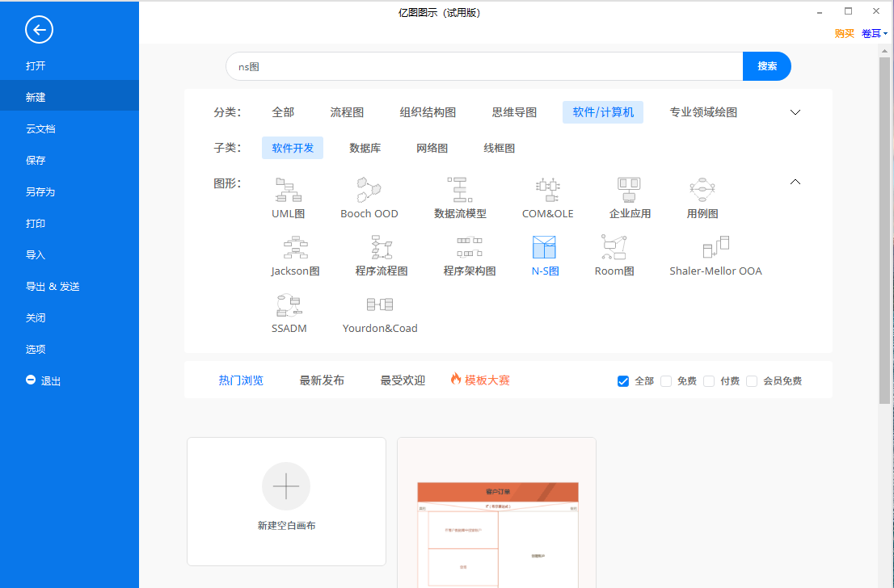Image resolution: width=894 pixels, height=588 pixels.
Task: Uncheck the 全部 filter checkbox
Action: pos(623,381)
